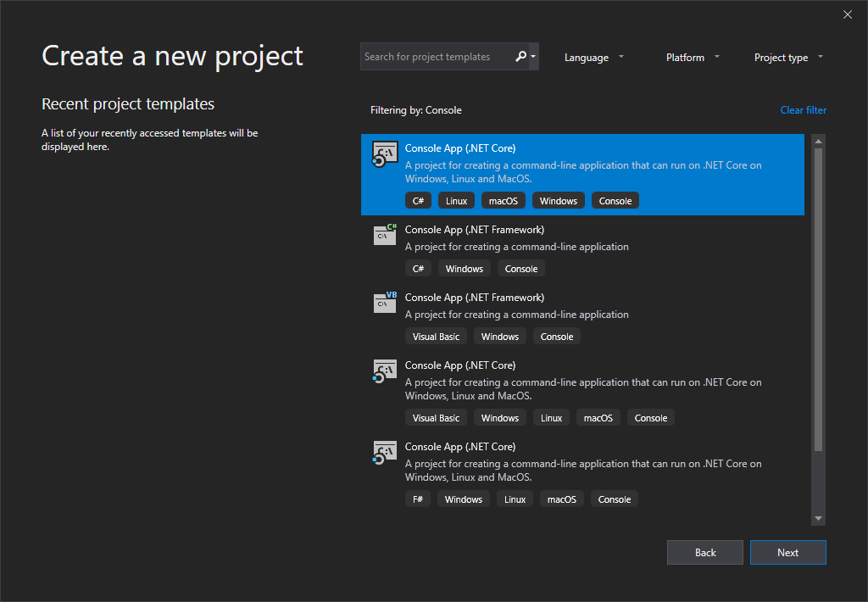Go to the previous page with Back
This screenshot has height=602, width=868.
point(704,553)
